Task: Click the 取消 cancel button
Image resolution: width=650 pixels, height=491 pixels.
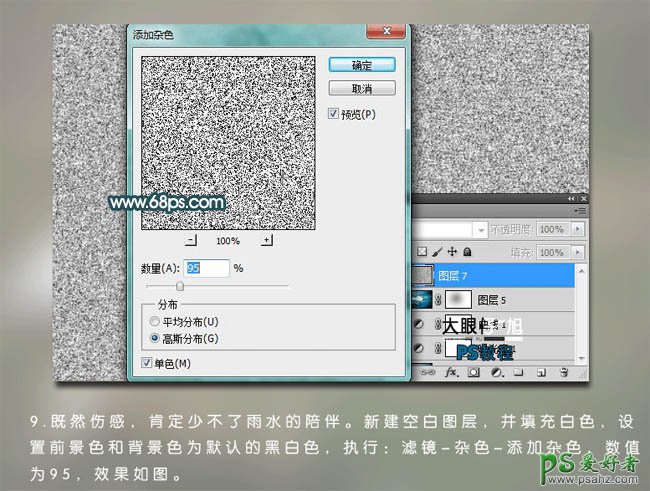Action: tap(362, 88)
